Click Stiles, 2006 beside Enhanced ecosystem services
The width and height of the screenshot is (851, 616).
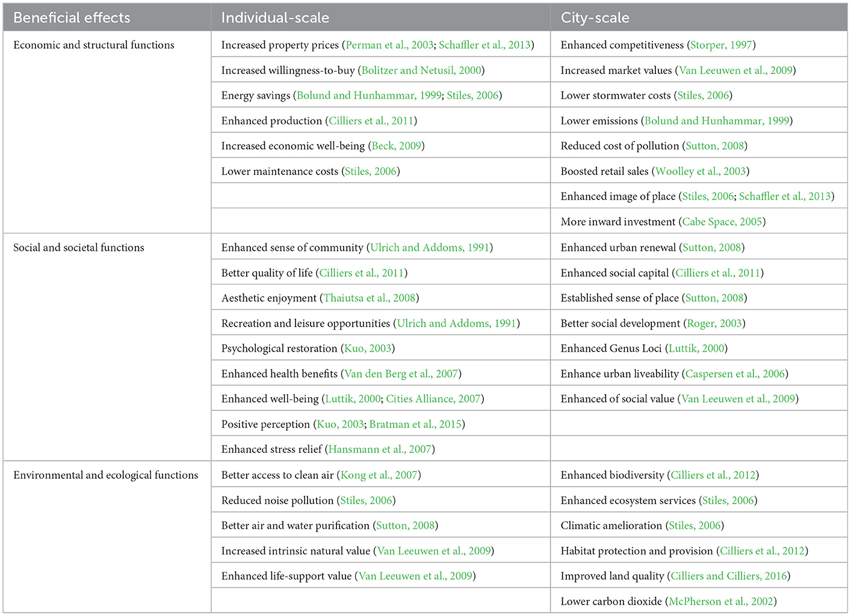click(728, 500)
